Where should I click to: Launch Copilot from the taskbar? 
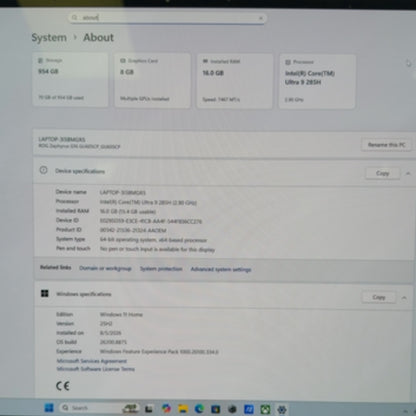click(x=166, y=408)
